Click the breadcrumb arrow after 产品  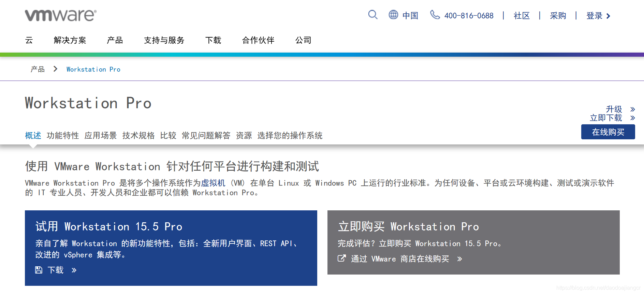pyautogui.click(x=55, y=69)
